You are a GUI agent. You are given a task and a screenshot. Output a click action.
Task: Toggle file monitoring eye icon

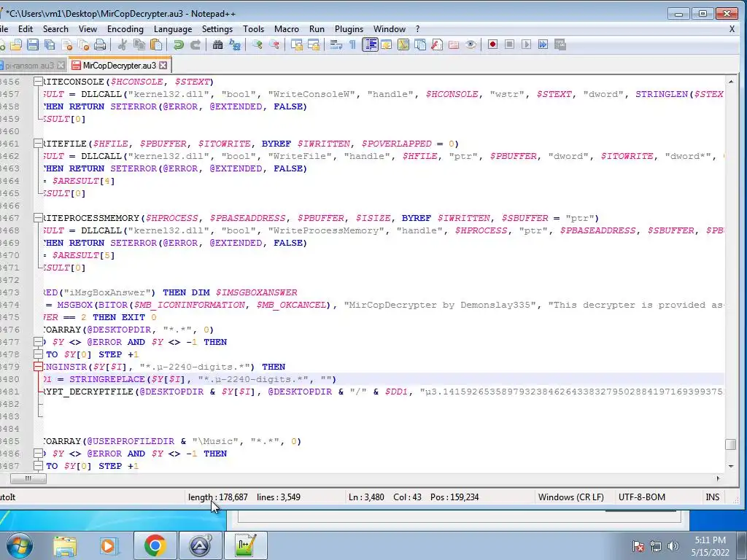pyautogui.click(x=471, y=44)
